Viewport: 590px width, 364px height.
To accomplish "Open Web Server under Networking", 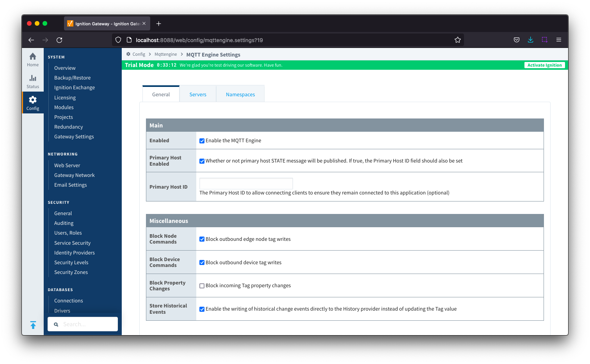I will (x=67, y=165).
